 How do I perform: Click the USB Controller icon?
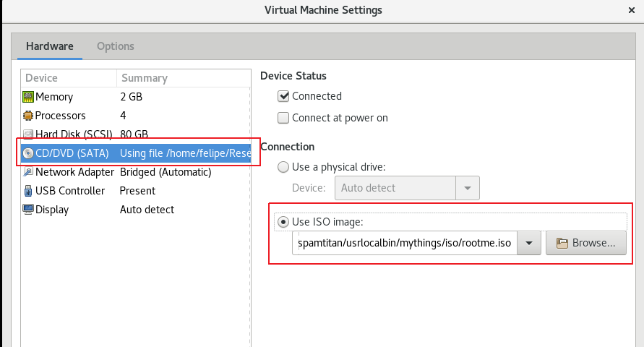click(x=28, y=191)
